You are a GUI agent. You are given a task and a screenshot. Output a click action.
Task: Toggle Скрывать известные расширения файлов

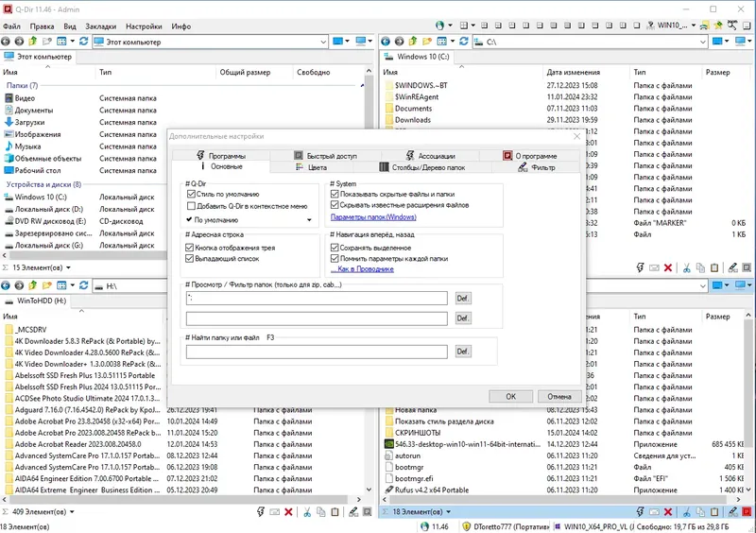click(x=335, y=205)
